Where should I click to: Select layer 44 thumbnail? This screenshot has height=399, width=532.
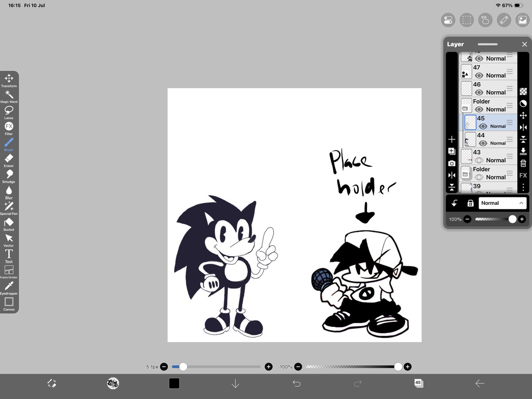pos(470,139)
